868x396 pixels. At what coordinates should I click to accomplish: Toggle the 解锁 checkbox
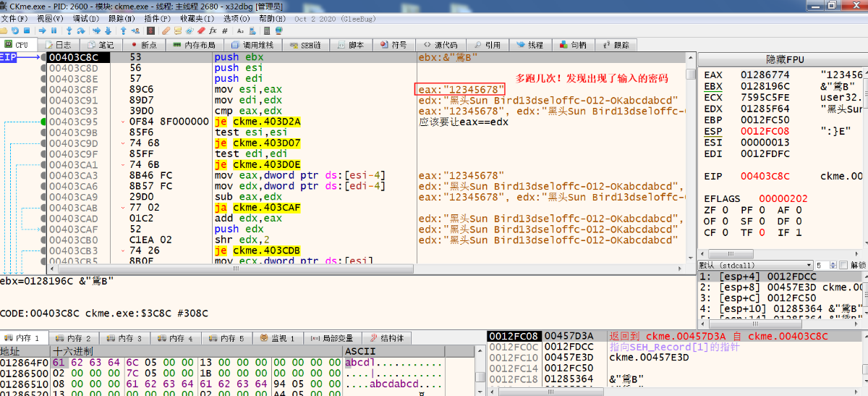pos(842,266)
